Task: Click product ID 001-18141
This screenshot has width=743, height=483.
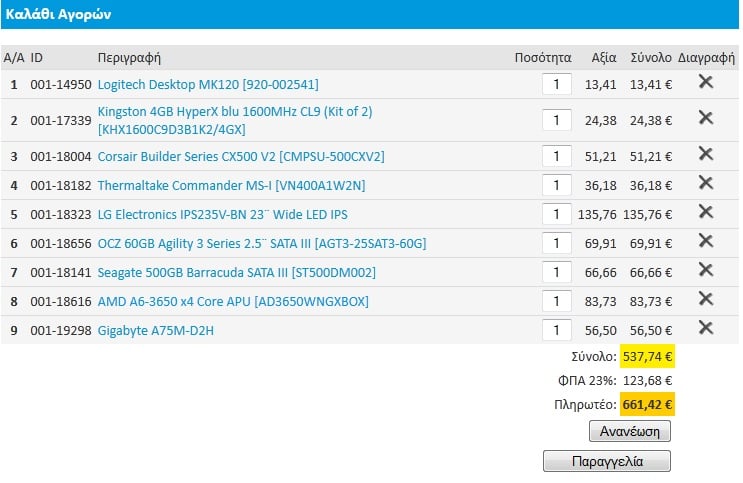Action: click(x=61, y=273)
